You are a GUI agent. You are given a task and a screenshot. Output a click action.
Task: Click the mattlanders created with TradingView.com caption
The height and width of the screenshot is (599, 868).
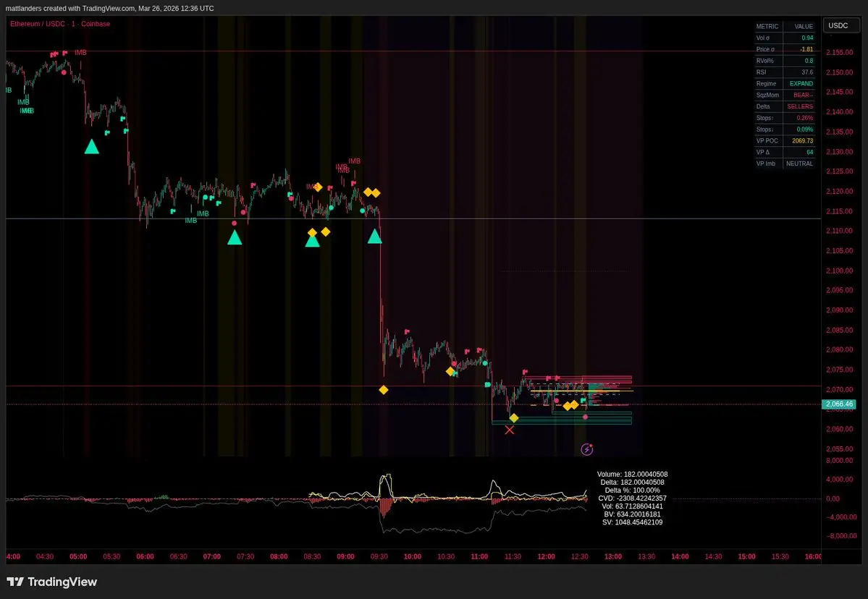109,8
